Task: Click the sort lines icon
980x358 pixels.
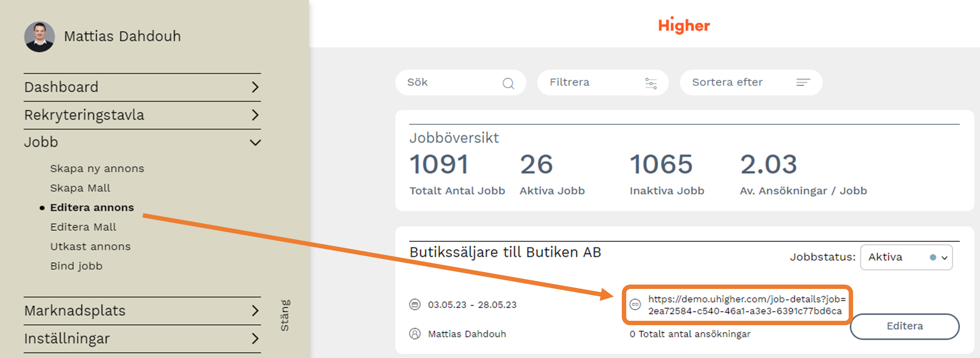Action: coord(803,82)
